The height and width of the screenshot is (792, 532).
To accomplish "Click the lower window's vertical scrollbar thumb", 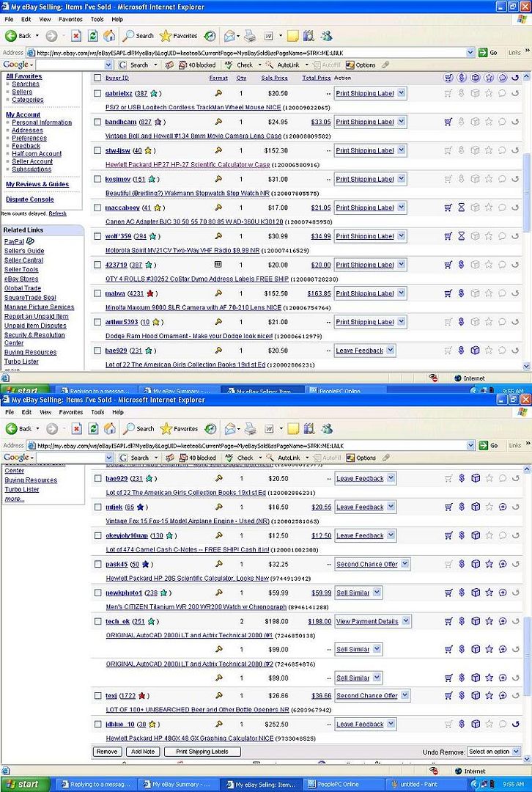I will (527, 658).
